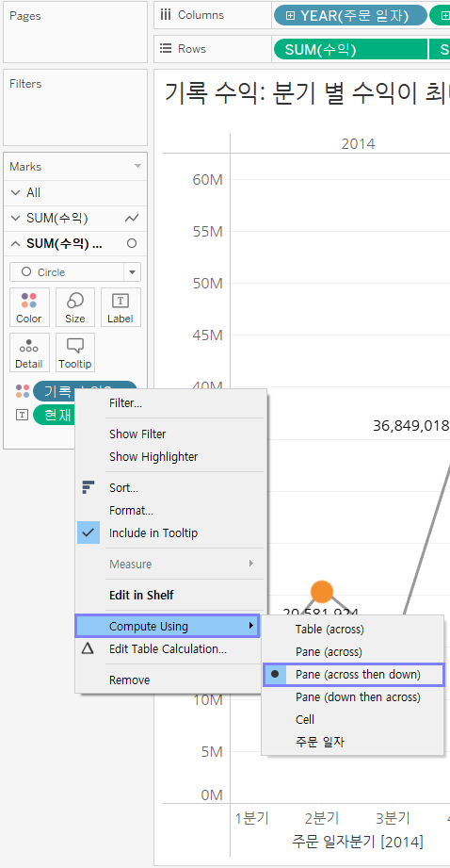The width and height of the screenshot is (450, 868).
Task: Click the 1분기 axis label
Action: (x=251, y=818)
